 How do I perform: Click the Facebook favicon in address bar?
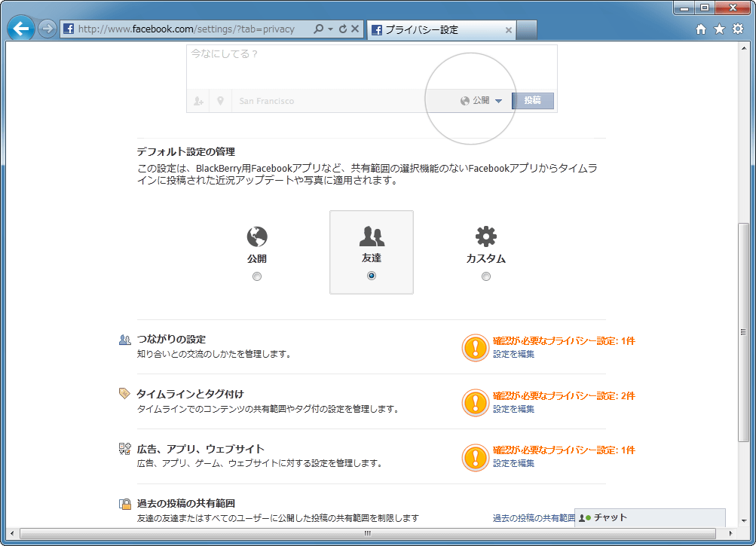[x=69, y=29]
